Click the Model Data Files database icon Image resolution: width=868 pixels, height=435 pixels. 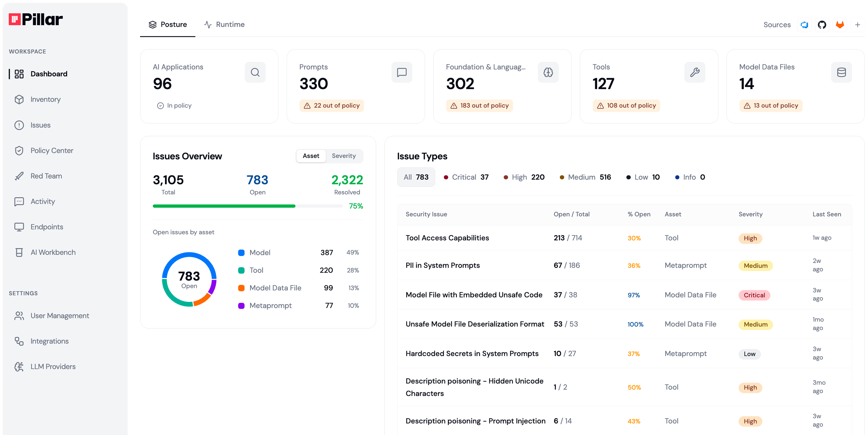coord(841,72)
